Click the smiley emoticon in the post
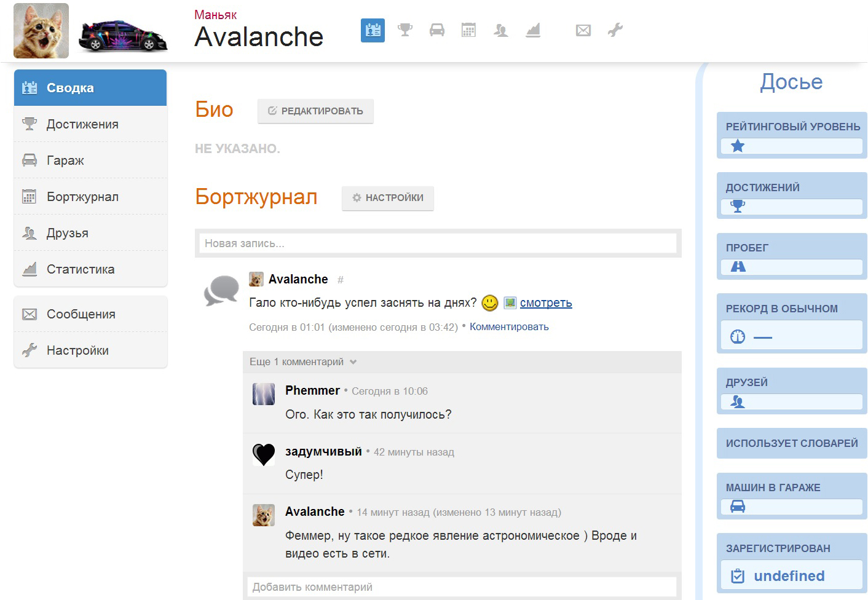The width and height of the screenshot is (868, 600). 490,302
